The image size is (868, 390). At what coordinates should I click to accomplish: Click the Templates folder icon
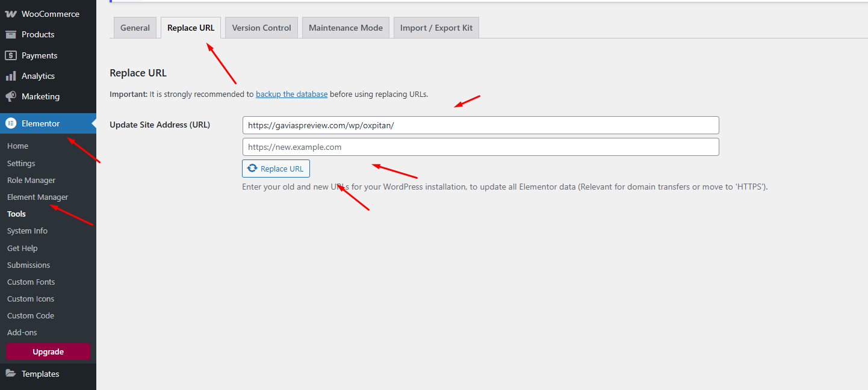pyautogui.click(x=11, y=374)
